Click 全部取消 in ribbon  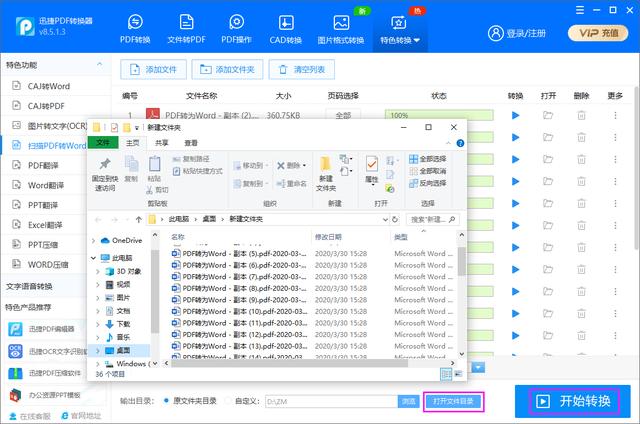tap(428, 171)
